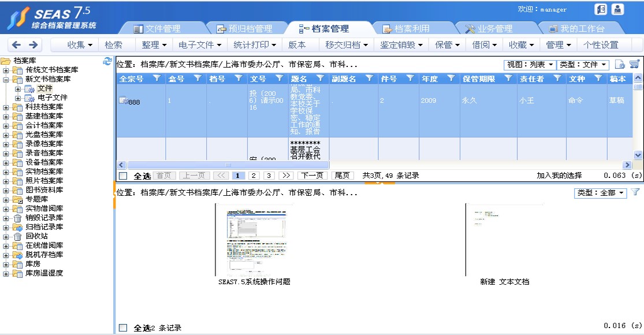Filter the 责任者 column with its funnel icon
Image resolution: width=644 pixels, height=335 pixels.
tap(557, 78)
